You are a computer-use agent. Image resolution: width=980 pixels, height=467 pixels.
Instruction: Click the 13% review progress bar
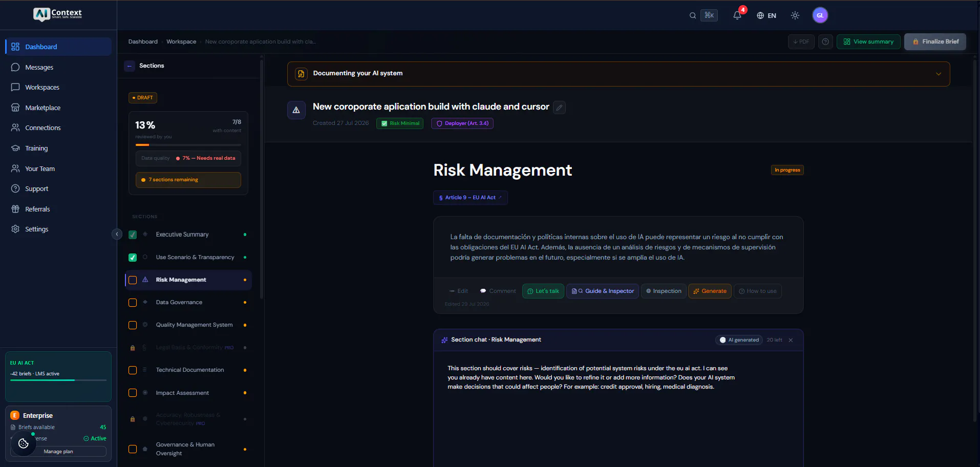point(188,145)
